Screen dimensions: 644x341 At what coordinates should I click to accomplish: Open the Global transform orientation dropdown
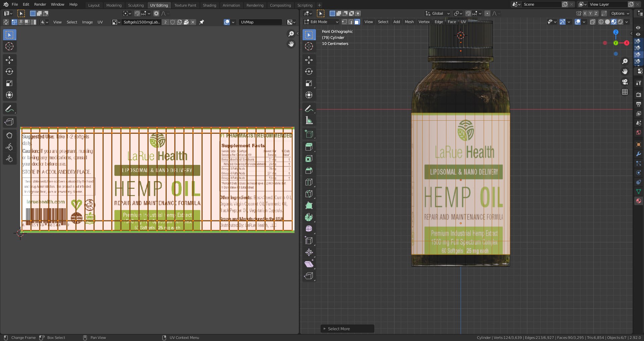tap(437, 13)
